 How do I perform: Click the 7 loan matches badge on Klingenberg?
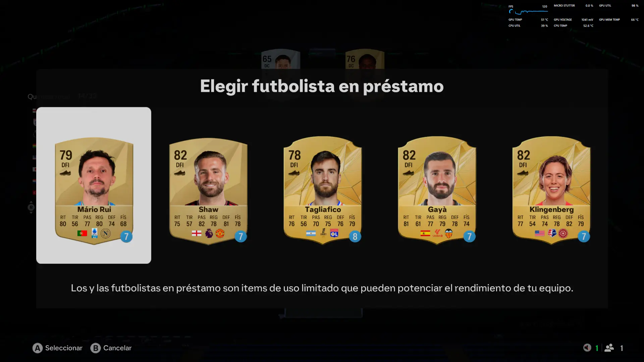pyautogui.click(x=584, y=237)
